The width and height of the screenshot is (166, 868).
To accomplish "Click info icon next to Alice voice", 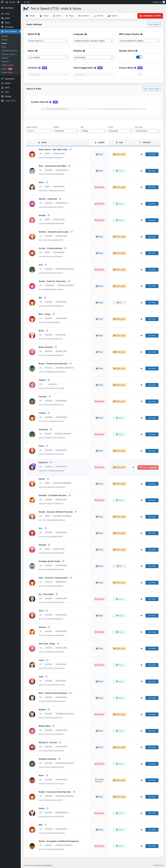I will tap(47, 182).
